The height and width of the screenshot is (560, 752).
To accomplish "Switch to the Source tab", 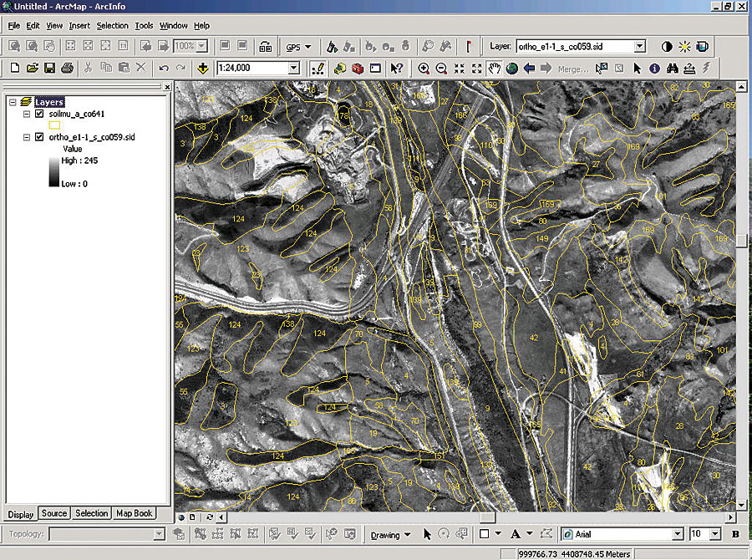I will pyautogui.click(x=54, y=513).
